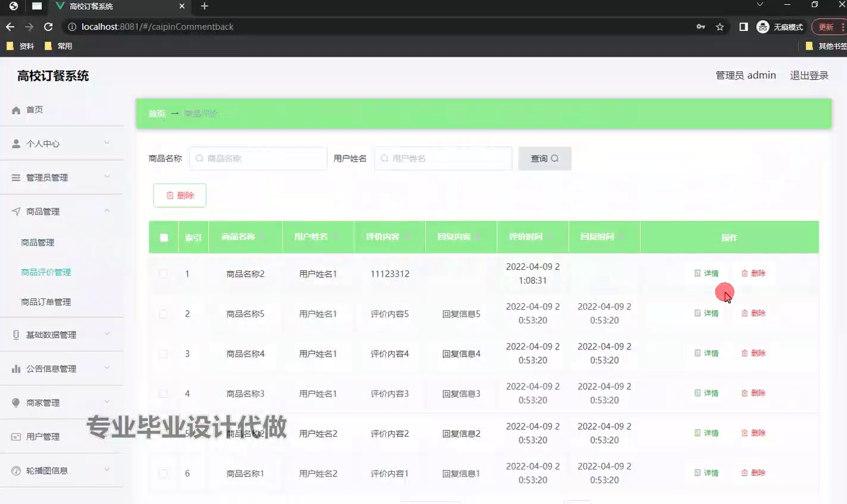Image resolution: width=847 pixels, height=504 pixels.
Task: Reload the page with browser refresh icon
Action: (x=49, y=27)
